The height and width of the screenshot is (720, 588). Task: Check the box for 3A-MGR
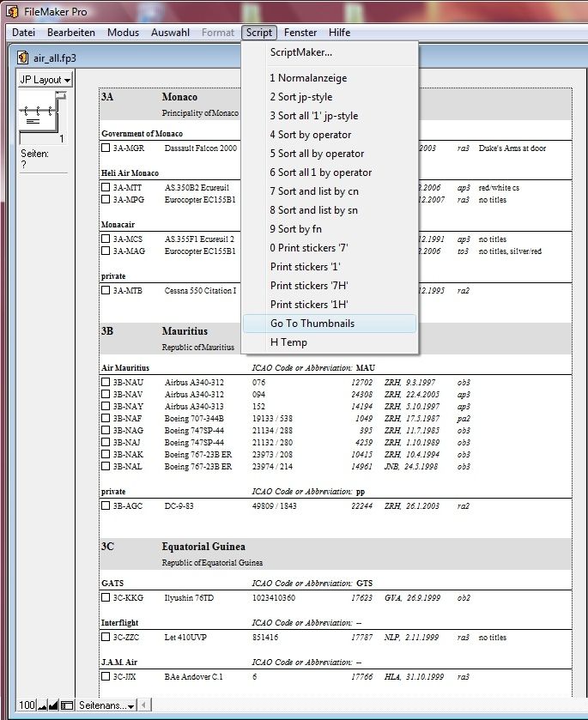(x=106, y=148)
